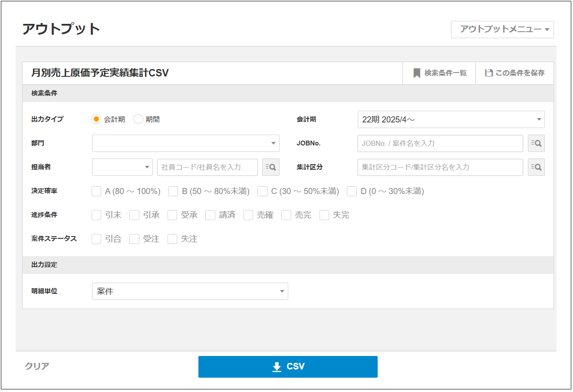Expand the 会計期 dropdown showing 22期 2025/4～

point(451,119)
